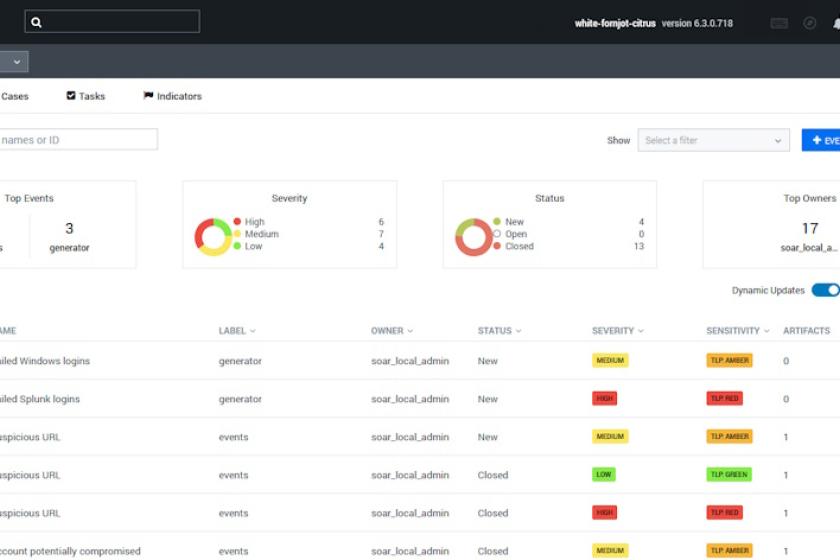Switch to the Indicators tab
840x560 pixels.
coord(172,96)
